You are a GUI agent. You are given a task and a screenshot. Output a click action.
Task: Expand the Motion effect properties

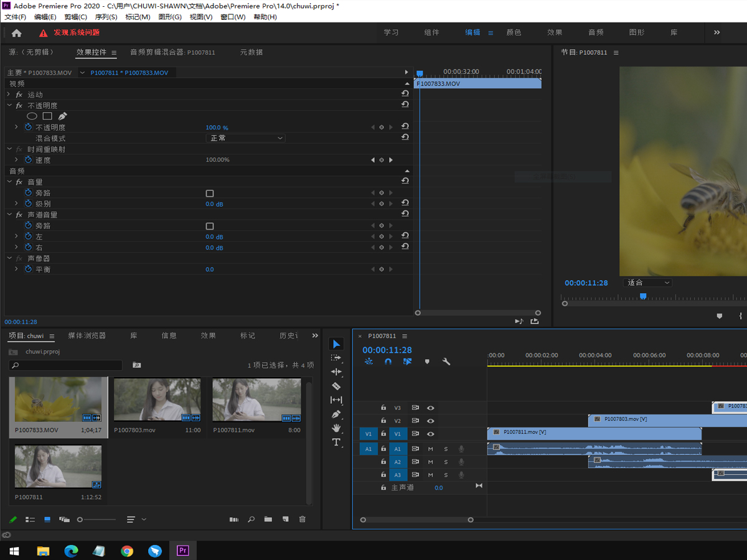pos(9,95)
